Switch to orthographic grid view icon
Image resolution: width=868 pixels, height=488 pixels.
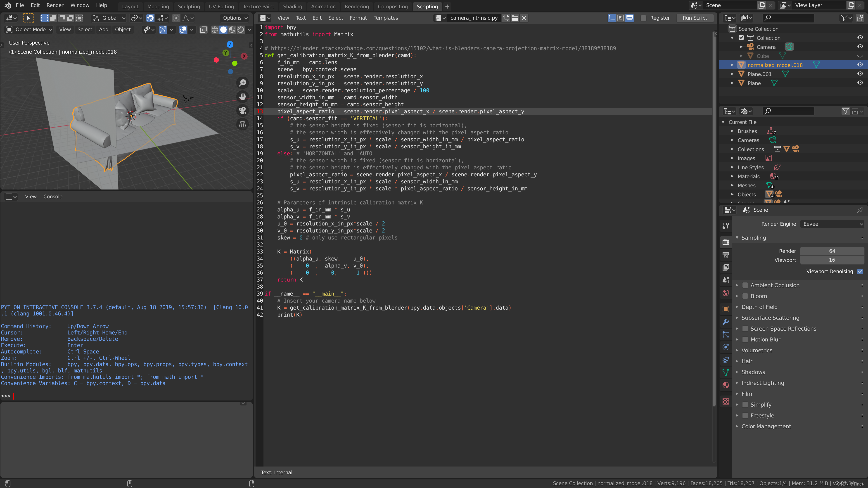click(243, 124)
